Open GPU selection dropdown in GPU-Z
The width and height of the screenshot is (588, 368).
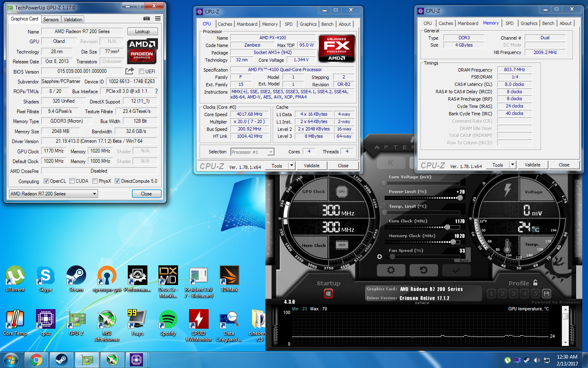click(53, 194)
